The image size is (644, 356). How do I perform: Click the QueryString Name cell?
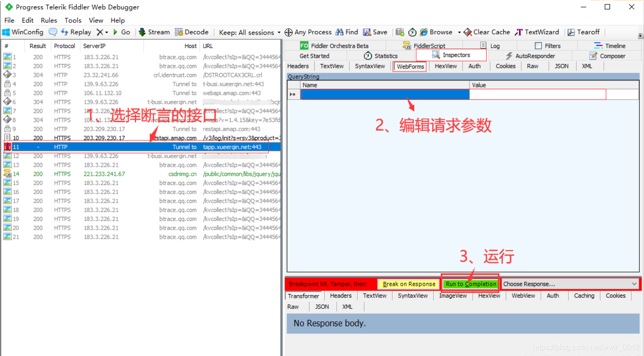click(385, 95)
